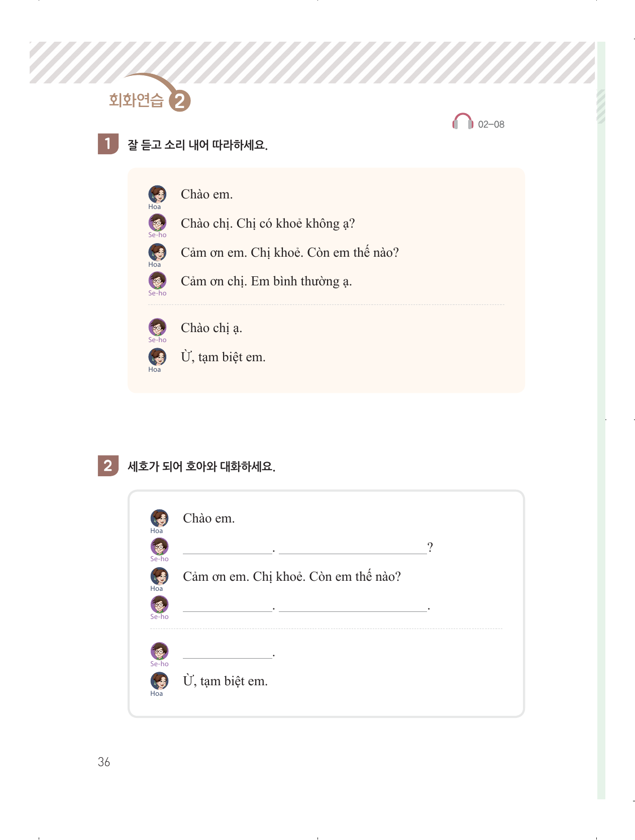The width and height of the screenshot is (635, 840).
Task: Click Se-ho's avatar next to "Chào chị. Chị có khoẻ không ạ?"
Action: pyautogui.click(x=157, y=223)
